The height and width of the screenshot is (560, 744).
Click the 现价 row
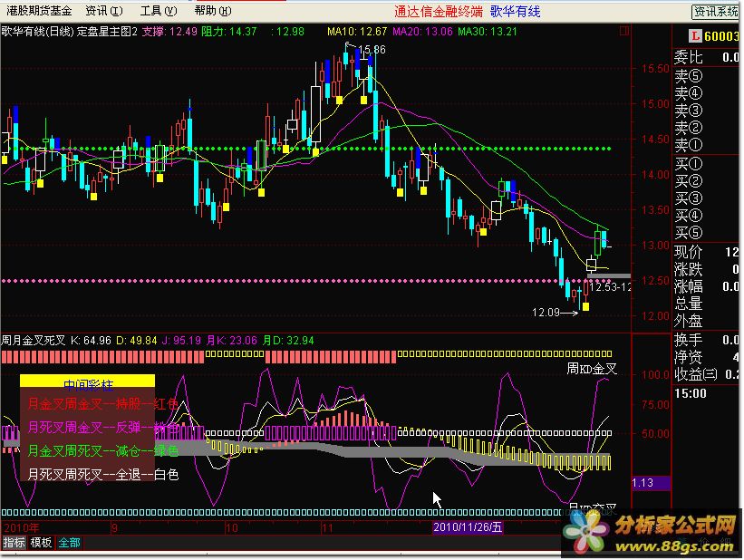pyautogui.click(x=706, y=252)
